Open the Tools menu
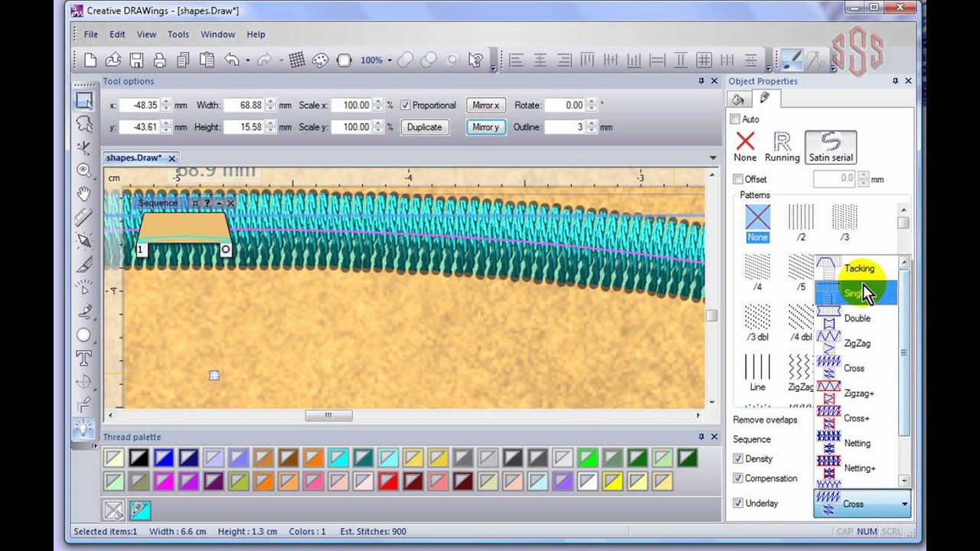Image resolution: width=980 pixels, height=551 pixels. 178,34
